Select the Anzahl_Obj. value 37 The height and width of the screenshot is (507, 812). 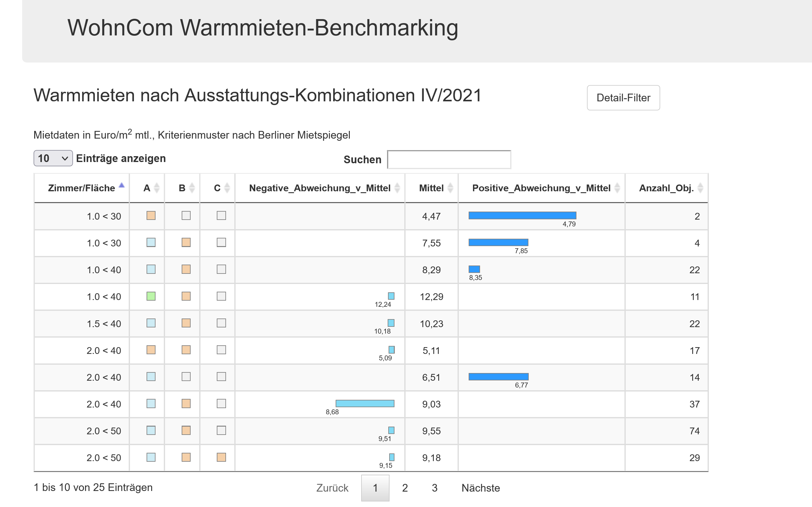[695, 404]
